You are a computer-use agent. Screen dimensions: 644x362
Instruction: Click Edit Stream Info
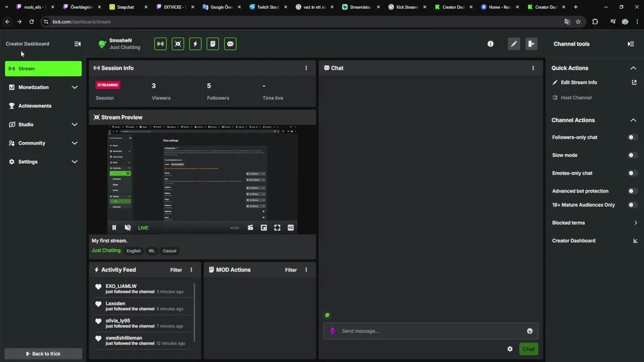[579, 82]
